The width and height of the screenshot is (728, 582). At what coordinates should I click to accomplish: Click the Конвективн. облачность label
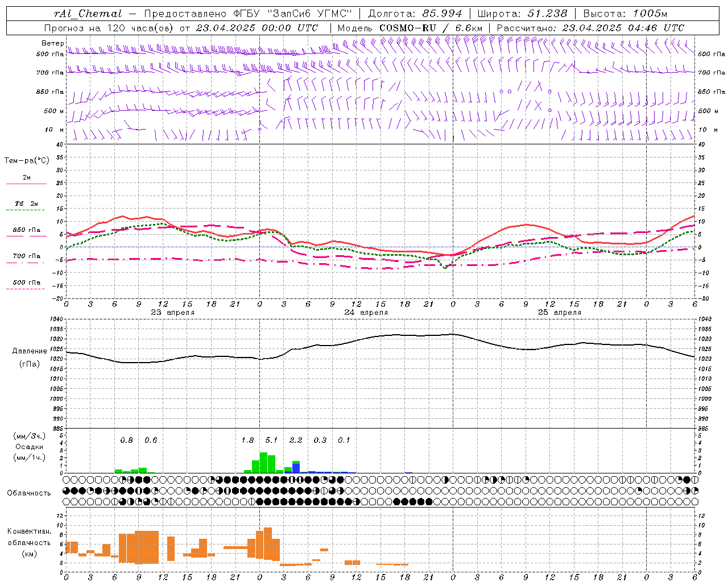(29, 537)
